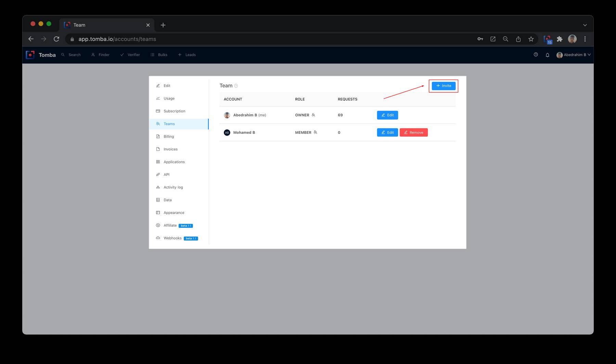Click the zoom magnifier icon in address bar

tap(505, 39)
